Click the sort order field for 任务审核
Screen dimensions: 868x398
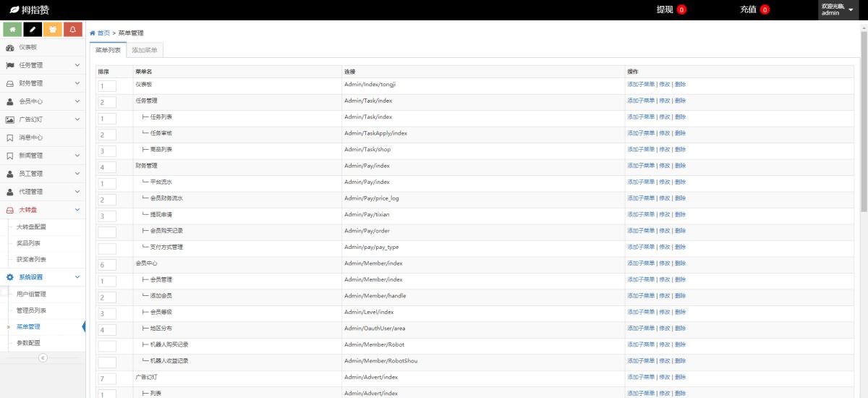click(x=107, y=135)
